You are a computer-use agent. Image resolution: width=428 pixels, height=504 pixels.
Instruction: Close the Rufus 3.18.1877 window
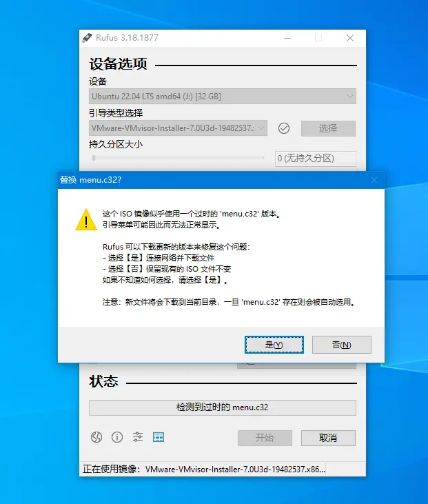pyautogui.click(x=350, y=38)
